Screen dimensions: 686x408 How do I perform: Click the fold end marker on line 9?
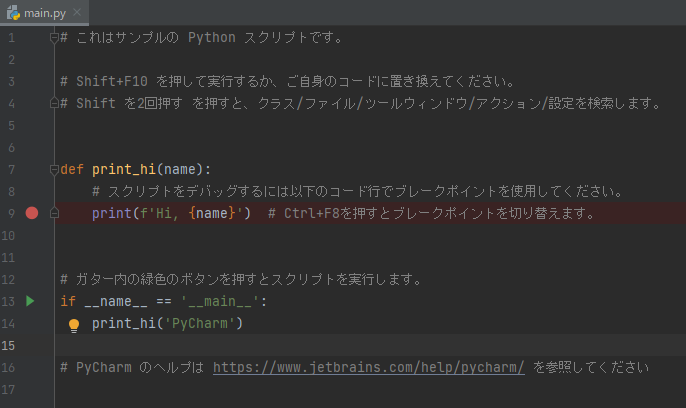[54, 213]
